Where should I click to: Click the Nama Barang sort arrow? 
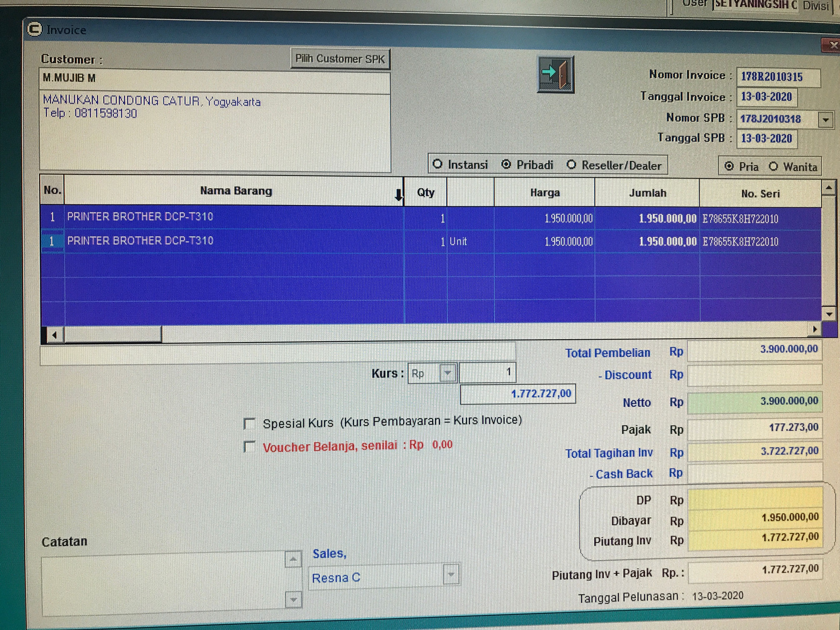click(x=398, y=195)
